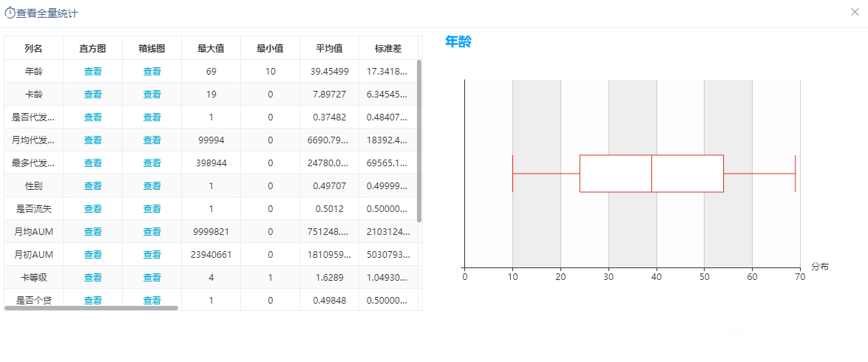This screenshot has height=362, width=868.
Task: Click the 最大值 column header
Action: 211,48
